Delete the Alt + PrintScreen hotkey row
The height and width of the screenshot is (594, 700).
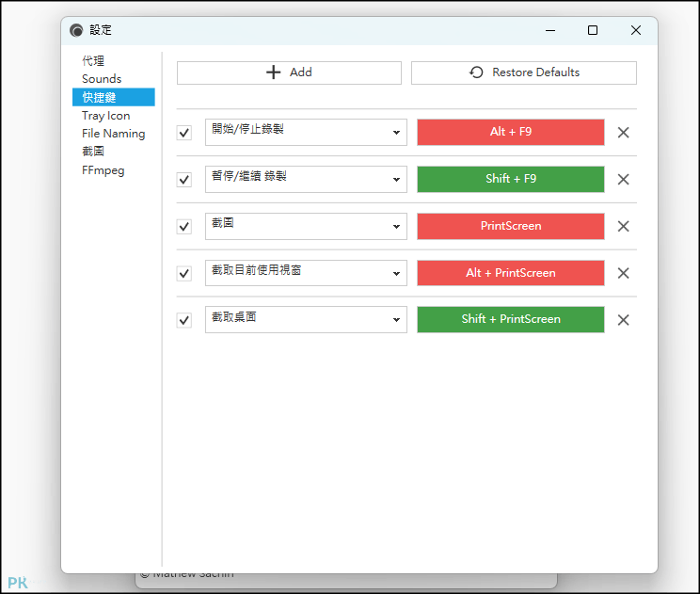click(x=623, y=273)
